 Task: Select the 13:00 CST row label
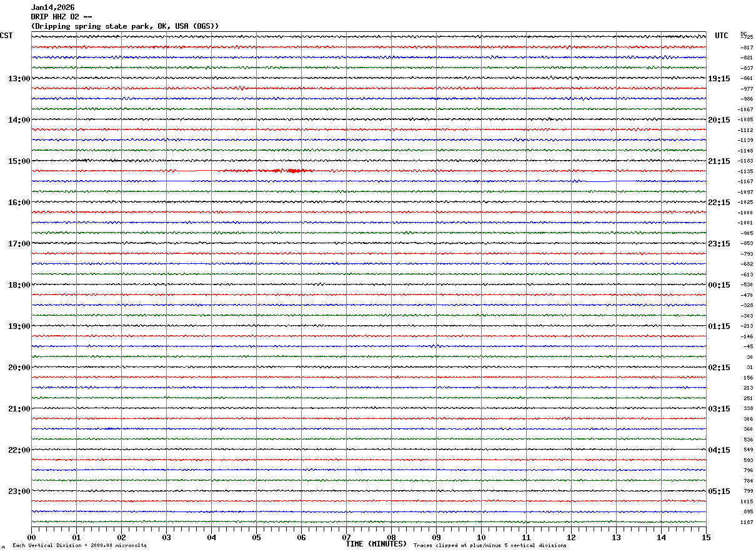19,79
